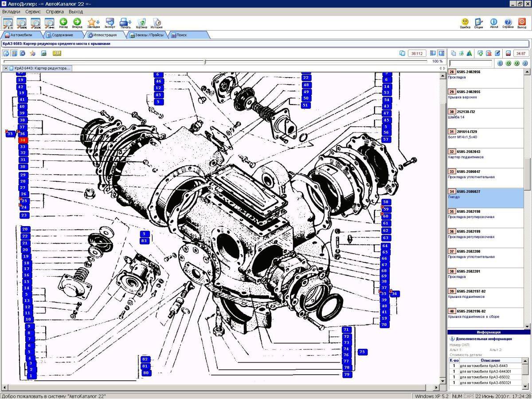Open the Корзина basket
This screenshot has height=399, width=532.
[142, 23]
